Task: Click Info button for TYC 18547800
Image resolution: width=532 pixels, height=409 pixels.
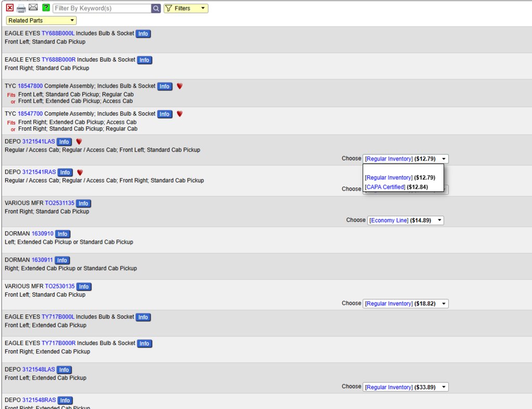Action: pyautogui.click(x=164, y=86)
